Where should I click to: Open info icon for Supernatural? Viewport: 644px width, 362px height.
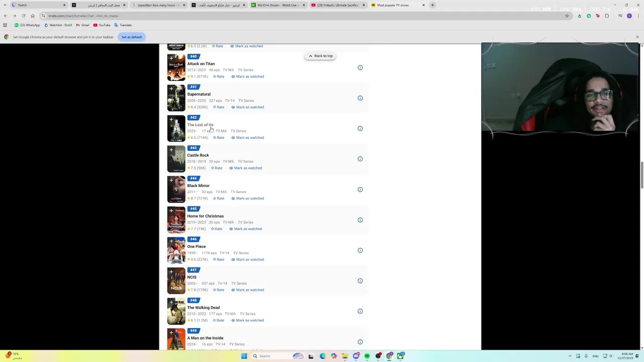click(x=360, y=98)
